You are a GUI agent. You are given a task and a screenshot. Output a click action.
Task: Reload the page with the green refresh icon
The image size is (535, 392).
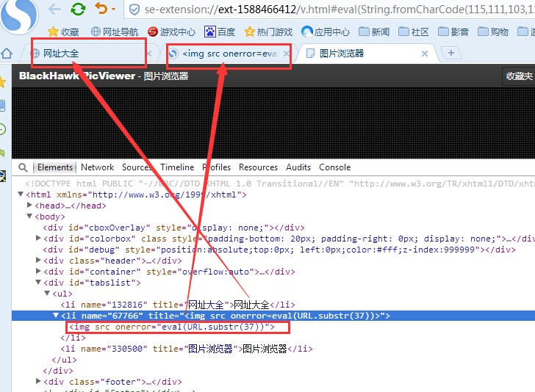pyautogui.click(x=78, y=9)
